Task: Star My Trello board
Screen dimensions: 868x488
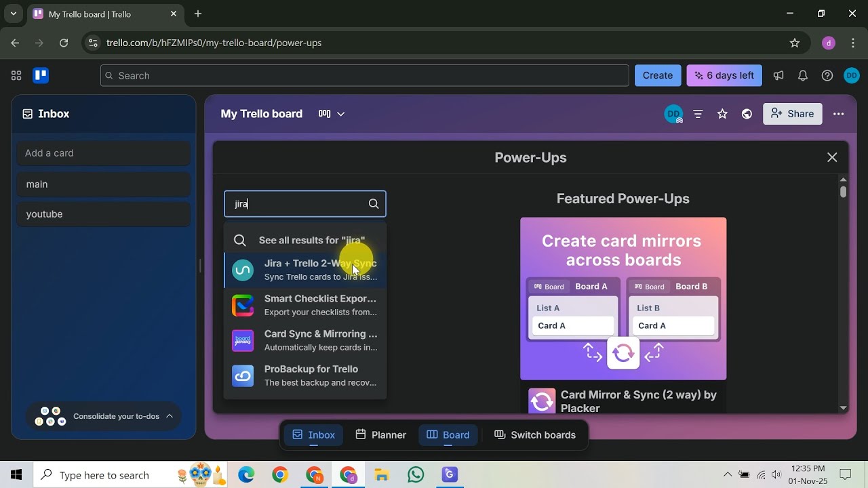Action: [722, 114]
